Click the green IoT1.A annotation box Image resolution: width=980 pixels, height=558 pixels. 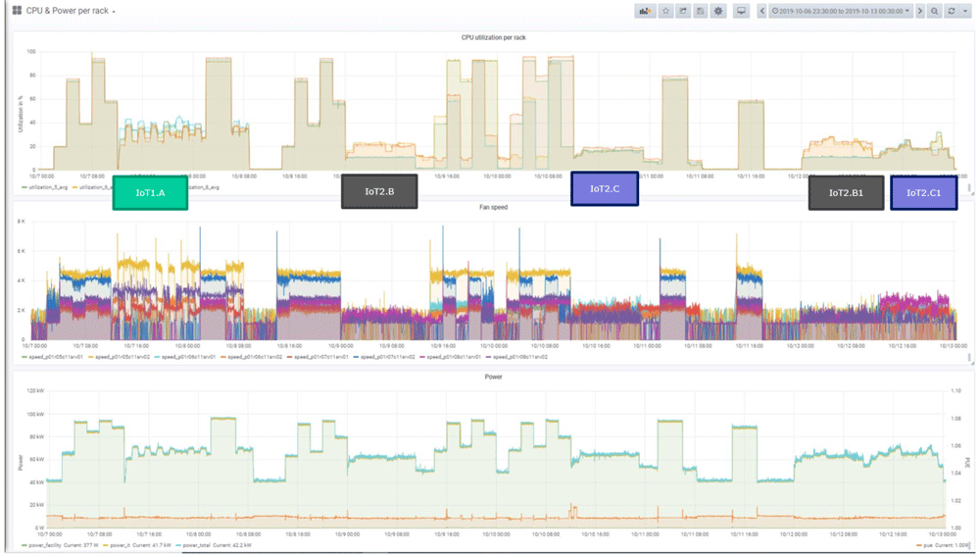point(150,192)
